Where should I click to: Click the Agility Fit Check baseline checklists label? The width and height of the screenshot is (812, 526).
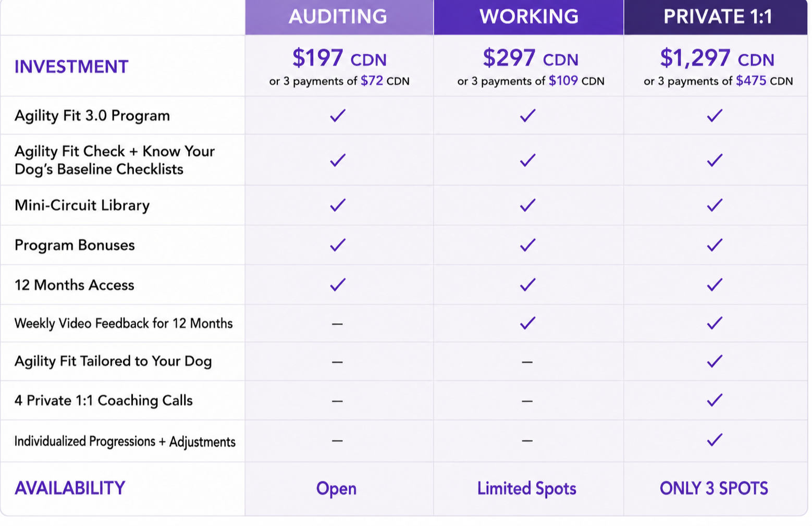click(x=115, y=160)
